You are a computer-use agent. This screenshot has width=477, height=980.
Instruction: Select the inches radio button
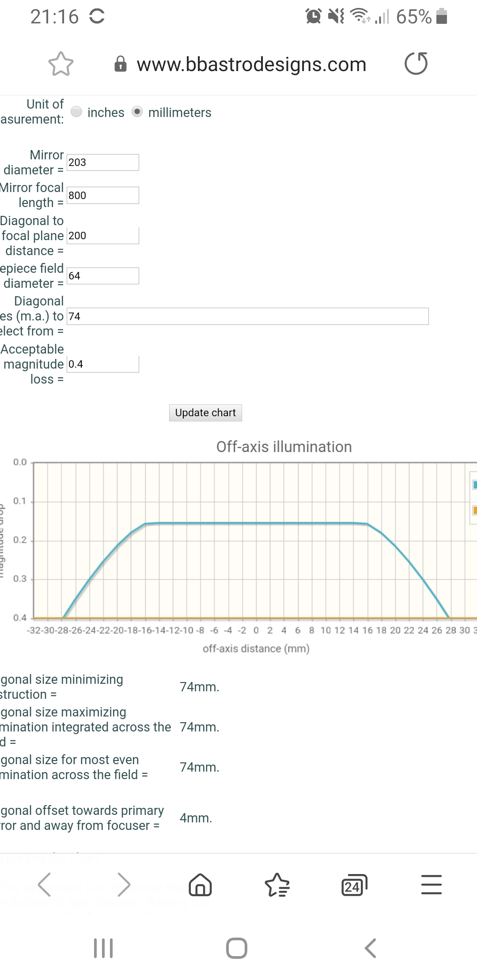(x=76, y=112)
